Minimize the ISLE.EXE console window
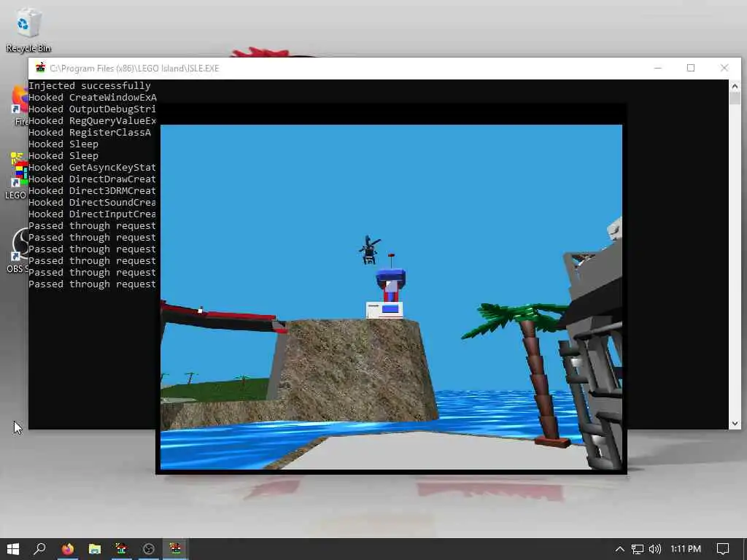Image resolution: width=747 pixels, height=560 pixels. click(658, 68)
